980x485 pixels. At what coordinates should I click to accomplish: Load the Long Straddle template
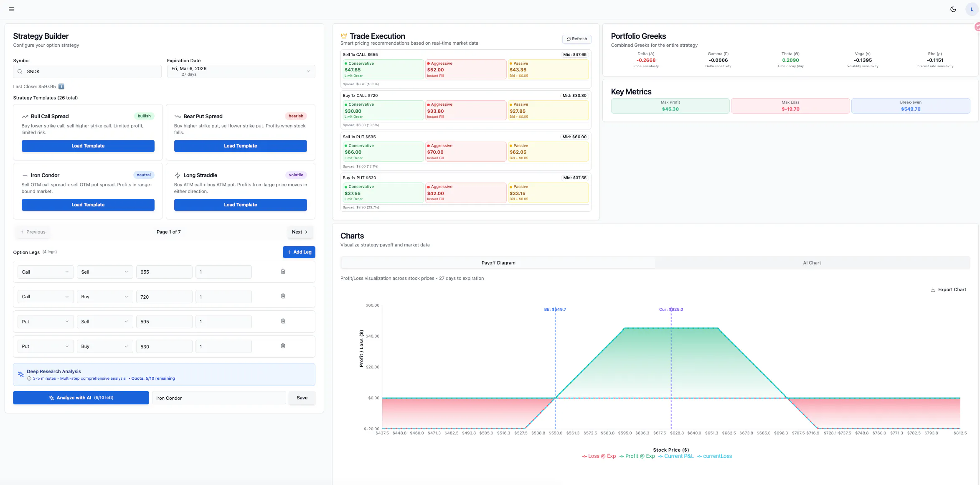tap(241, 205)
